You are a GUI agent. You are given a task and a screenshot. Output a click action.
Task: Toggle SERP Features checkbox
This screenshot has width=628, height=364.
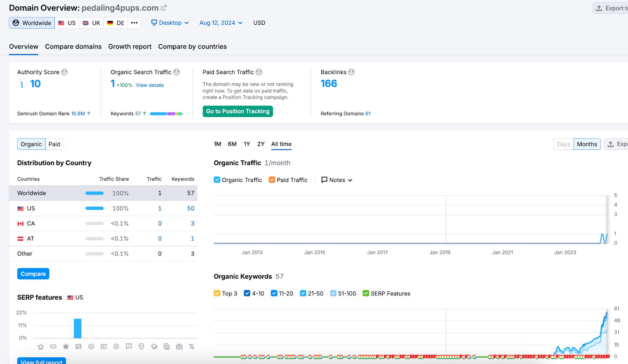click(366, 293)
